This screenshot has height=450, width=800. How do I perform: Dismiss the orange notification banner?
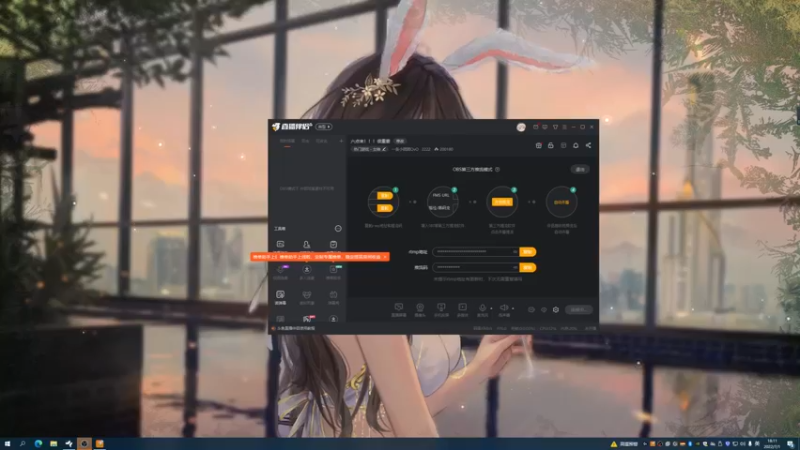coord(385,257)
